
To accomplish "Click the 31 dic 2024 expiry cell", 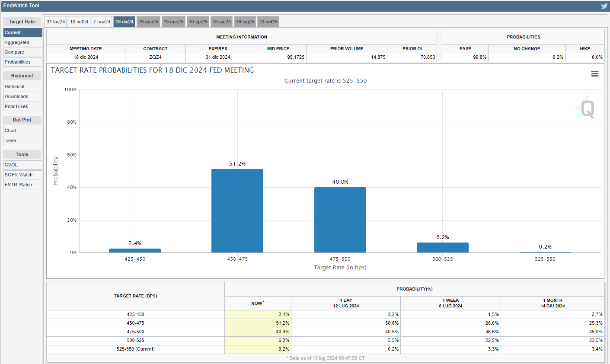I will [218, 57].
